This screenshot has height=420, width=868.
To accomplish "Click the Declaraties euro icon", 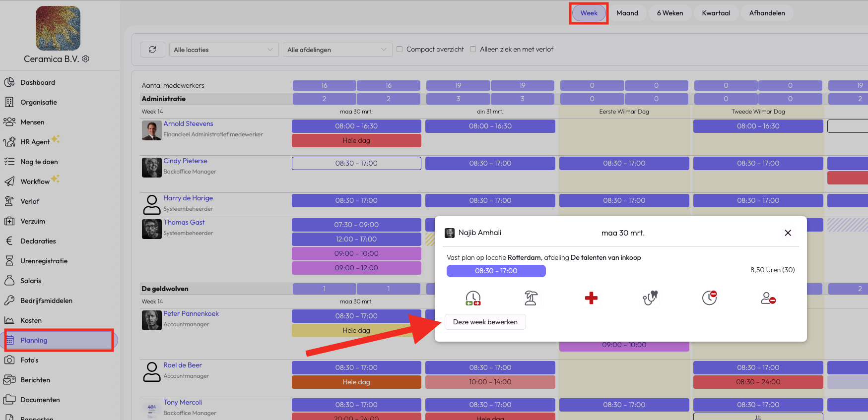I will [x=9, y=241].
